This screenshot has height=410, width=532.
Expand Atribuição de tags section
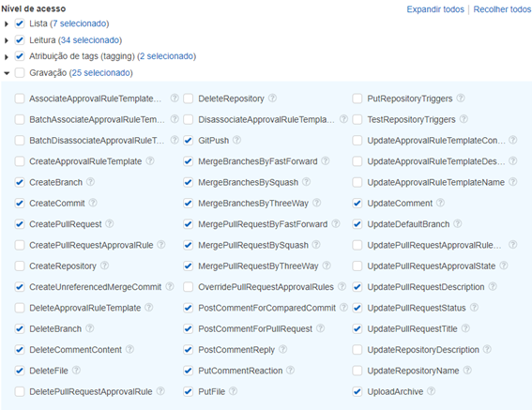[x=7, y=56]
